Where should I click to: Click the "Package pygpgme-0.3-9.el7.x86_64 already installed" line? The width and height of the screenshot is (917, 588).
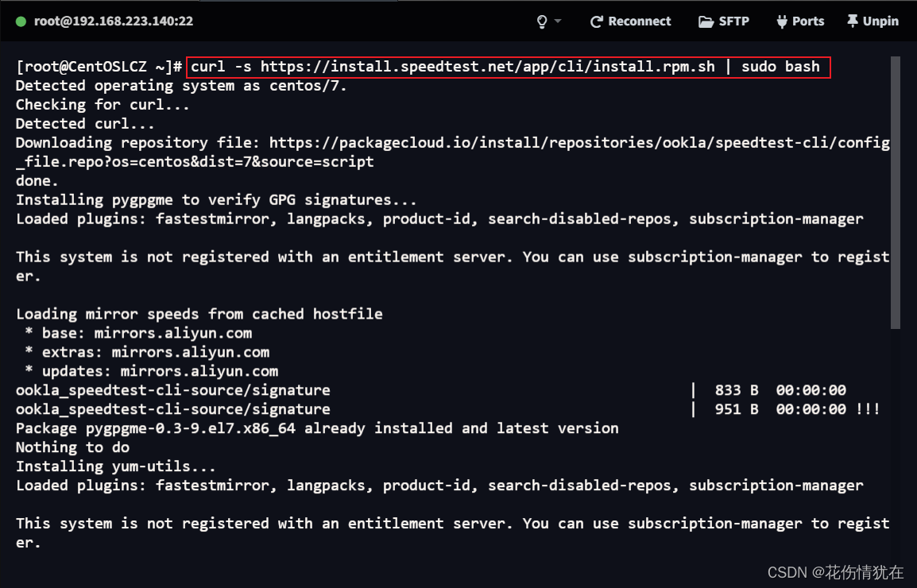click(317, 428)
